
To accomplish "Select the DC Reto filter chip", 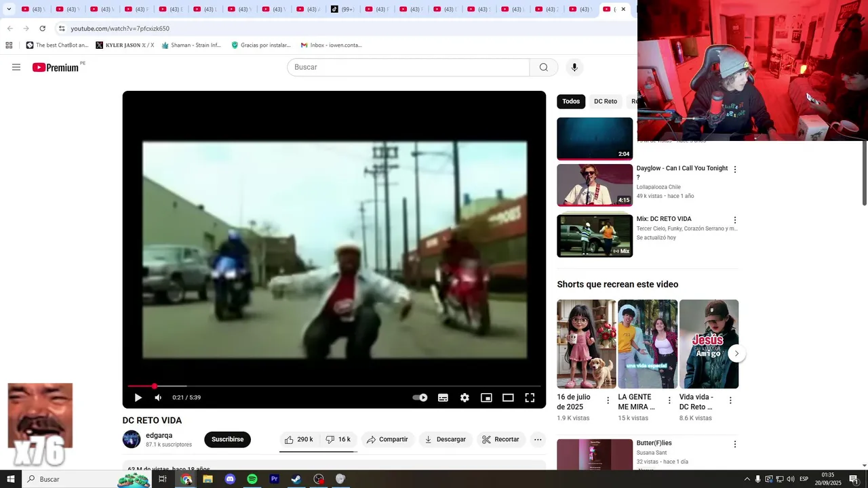I will tap(606, 102).
